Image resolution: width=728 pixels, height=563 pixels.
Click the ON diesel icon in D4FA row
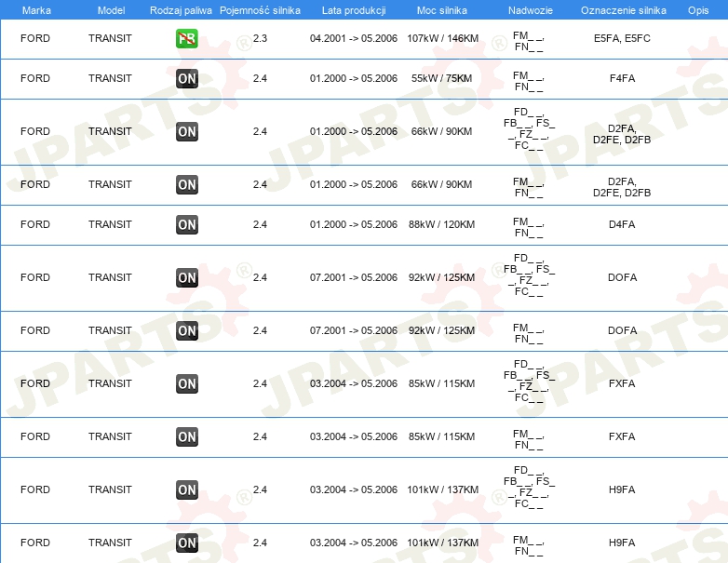tap(186, 224)
